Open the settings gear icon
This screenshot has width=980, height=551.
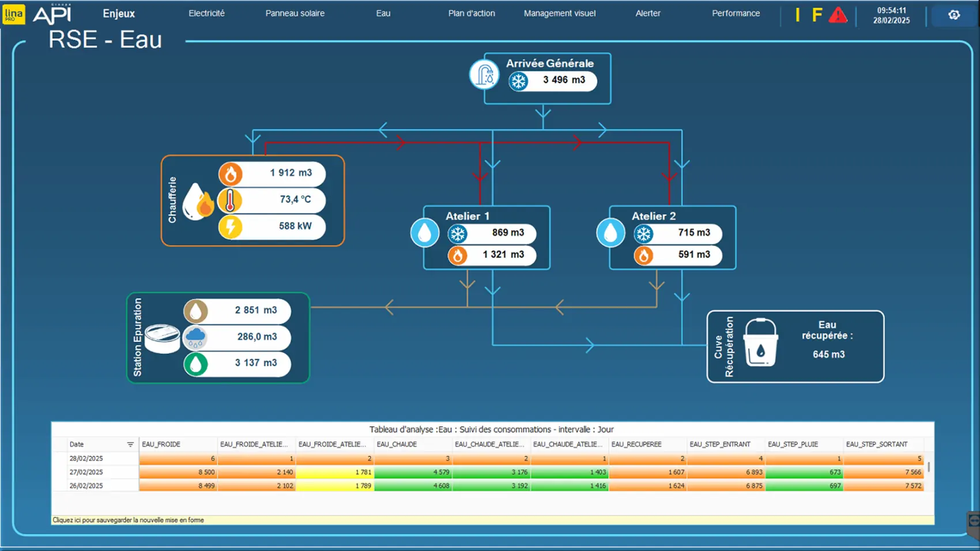pyautogui.click(x=954, y=15)
